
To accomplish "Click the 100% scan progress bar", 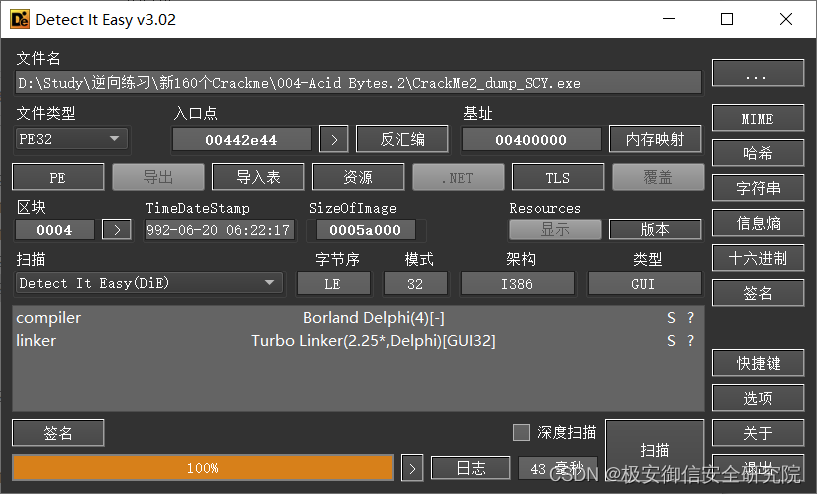I will coord(203,467).
